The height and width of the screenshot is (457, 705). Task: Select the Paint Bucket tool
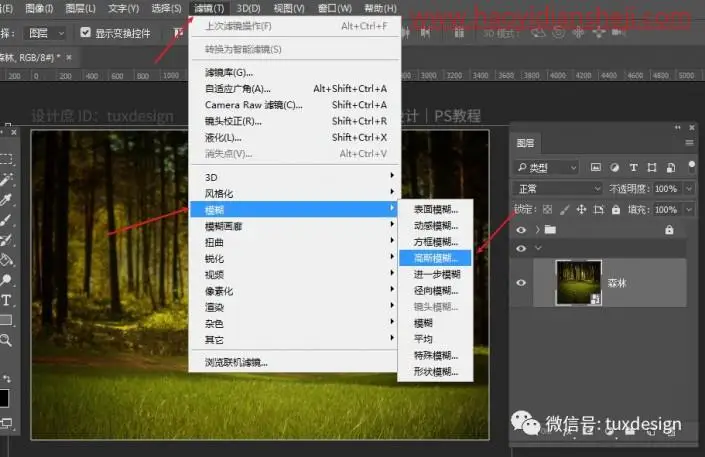(x=6, y=260)
